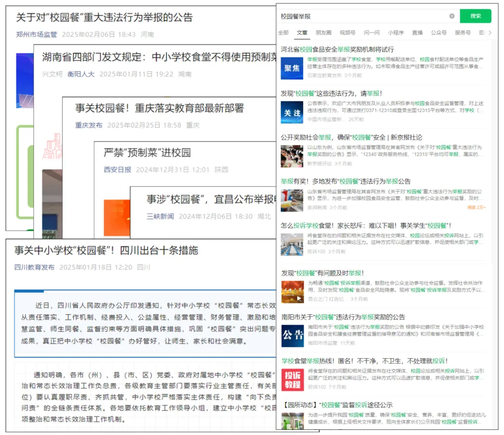Click the title 关于对"校园餐"重大违法行为举报的公告
The image size is (504, 435).
[104, 17]
